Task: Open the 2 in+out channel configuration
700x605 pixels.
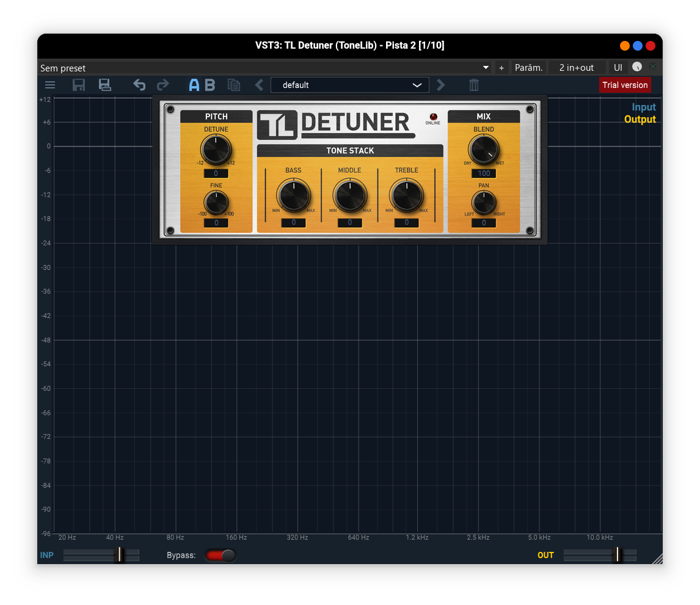Action: [577, 67]
